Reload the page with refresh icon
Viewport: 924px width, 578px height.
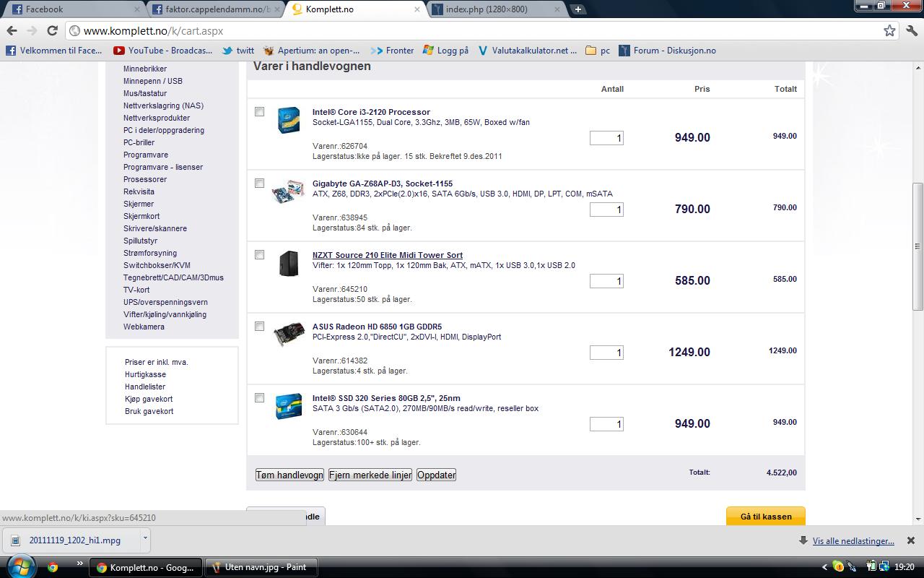click(52, 31)
